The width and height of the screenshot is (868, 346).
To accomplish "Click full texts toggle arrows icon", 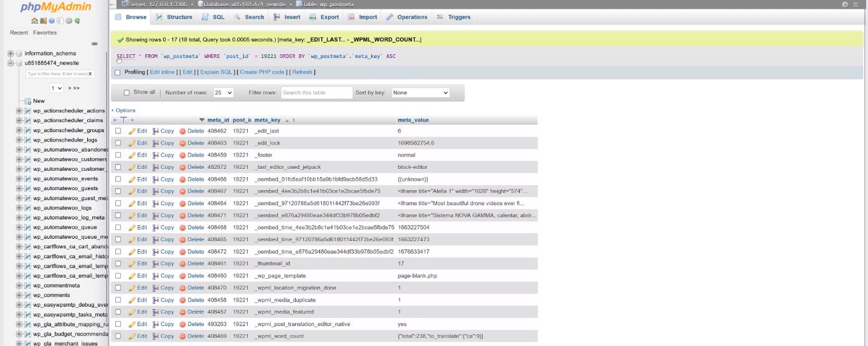I will click(x=123, y=120).
